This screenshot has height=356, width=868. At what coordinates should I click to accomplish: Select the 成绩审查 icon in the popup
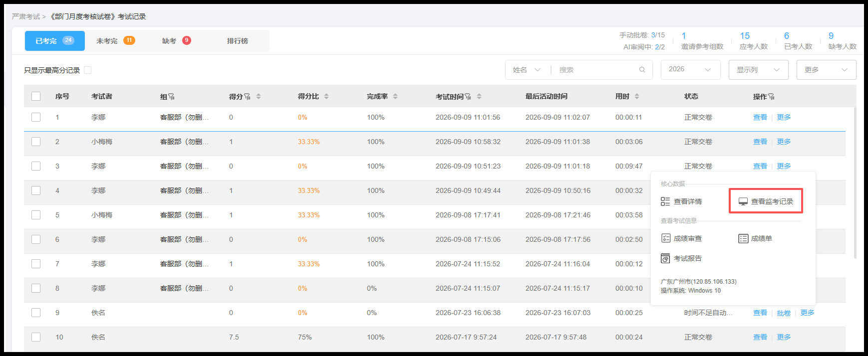[x=665, y=238]
